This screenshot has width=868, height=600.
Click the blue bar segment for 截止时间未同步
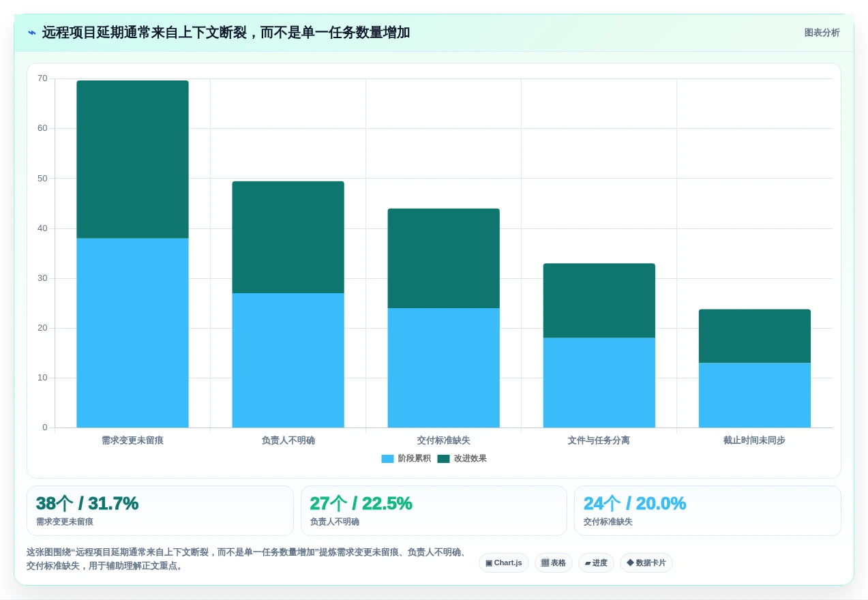(x=755, y=395)
